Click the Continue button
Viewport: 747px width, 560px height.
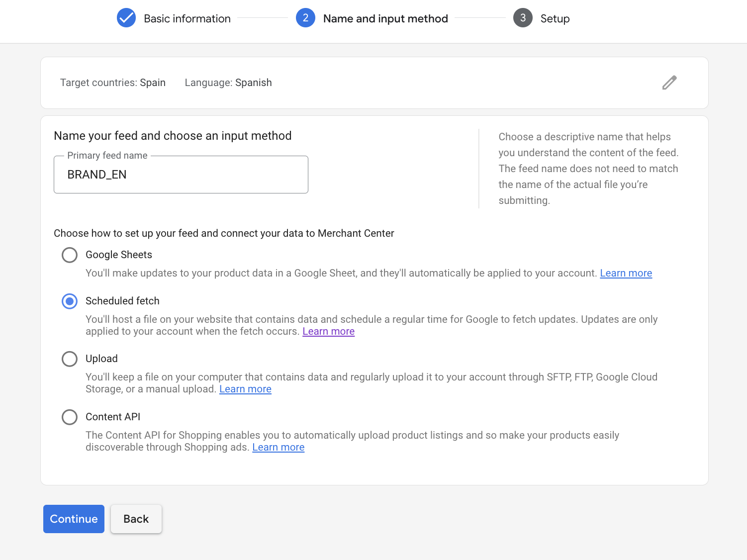74,519
